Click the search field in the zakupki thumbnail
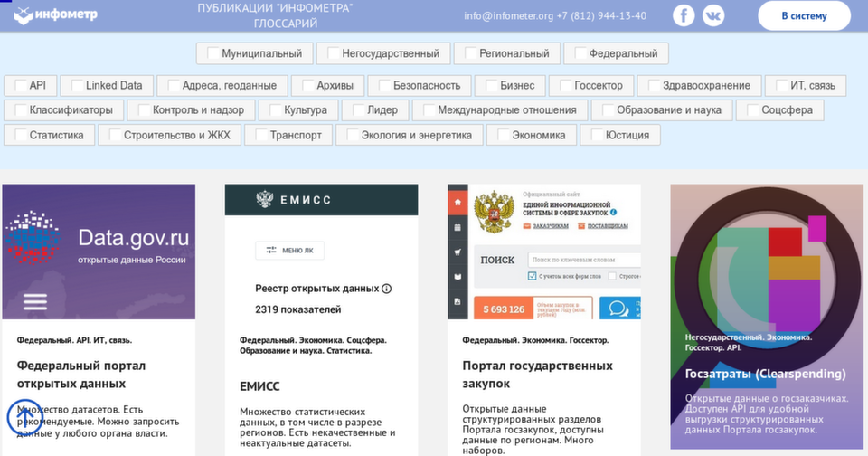Image resolution: width=868 pixels, height=456 pixels. 583,260
